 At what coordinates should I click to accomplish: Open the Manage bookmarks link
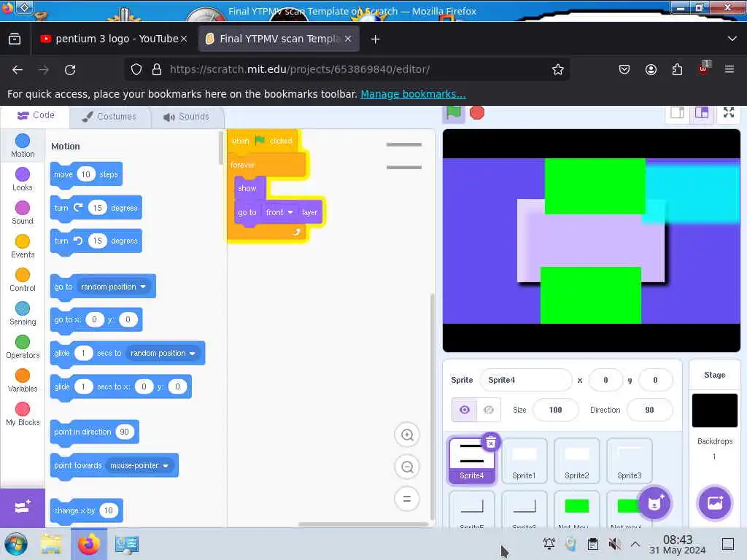pos(413,94)
